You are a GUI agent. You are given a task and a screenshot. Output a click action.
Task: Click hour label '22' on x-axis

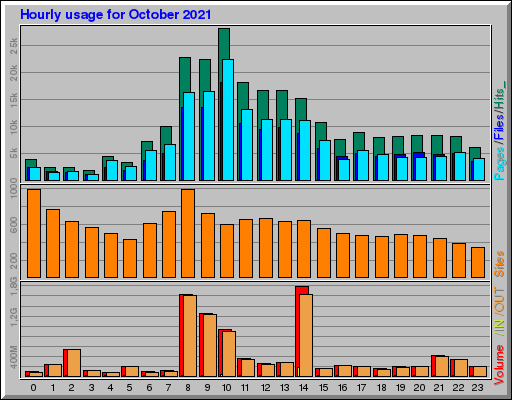[458, 388]
